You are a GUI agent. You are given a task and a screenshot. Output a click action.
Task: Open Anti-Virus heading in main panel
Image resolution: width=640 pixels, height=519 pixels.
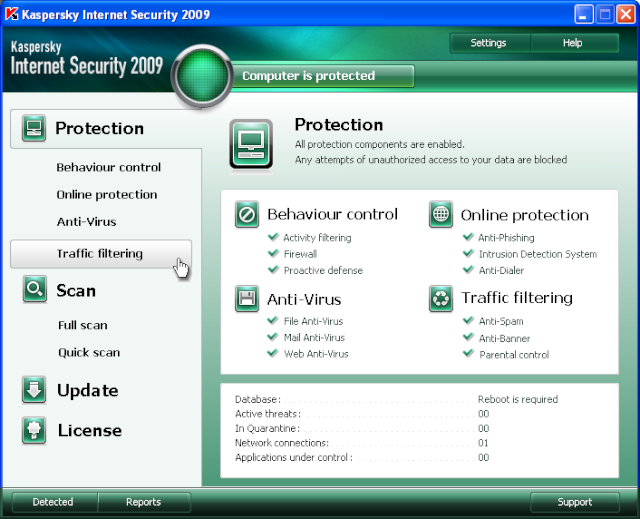click(x=304, y=299)
